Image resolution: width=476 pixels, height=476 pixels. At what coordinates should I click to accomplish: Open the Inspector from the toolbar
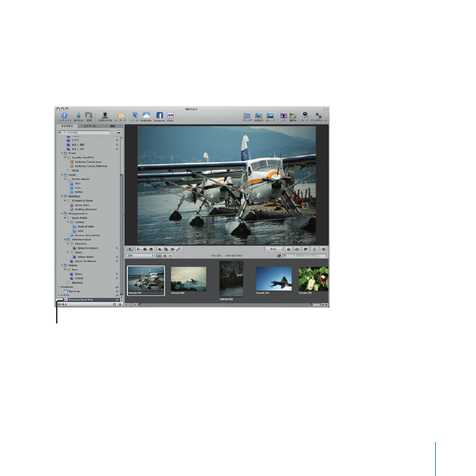pyautogui.click(x=64, y=116)
